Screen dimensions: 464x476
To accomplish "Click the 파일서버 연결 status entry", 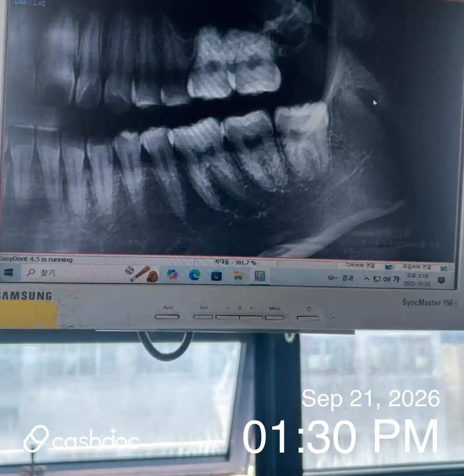I will 417,268.
